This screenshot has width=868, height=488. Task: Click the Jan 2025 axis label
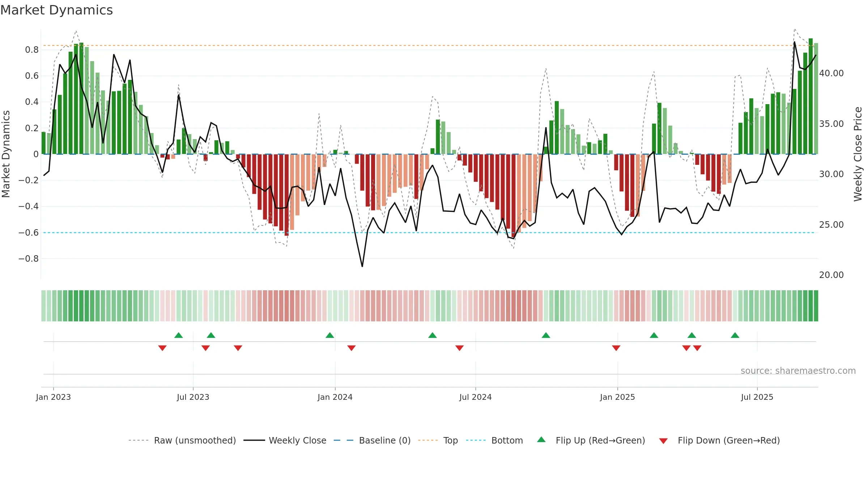coord(618,397)
